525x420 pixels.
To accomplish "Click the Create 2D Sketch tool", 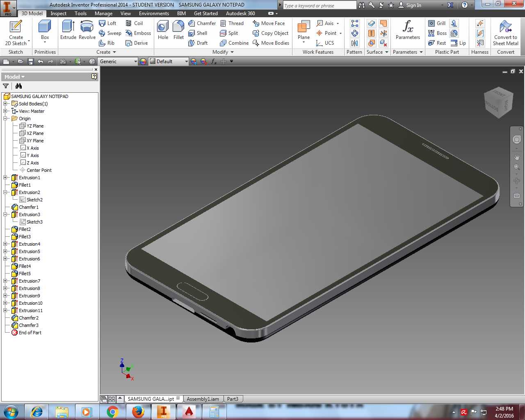I will [16, 32].
